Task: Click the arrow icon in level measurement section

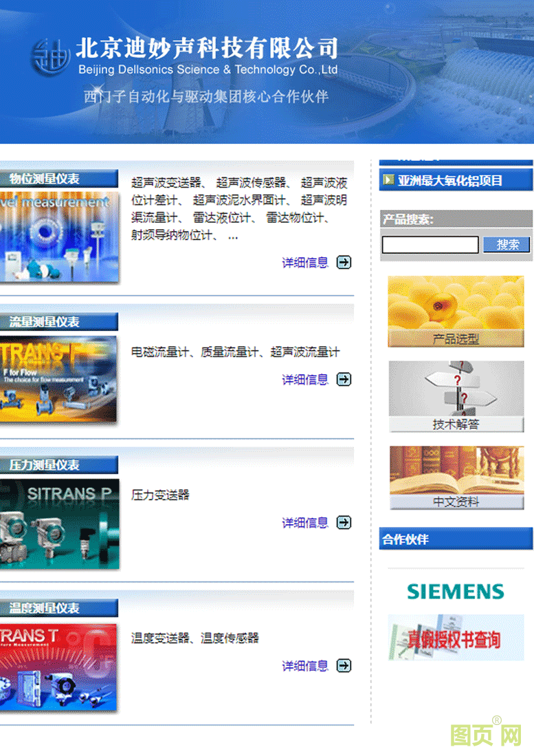Action: tap(344, 262)
